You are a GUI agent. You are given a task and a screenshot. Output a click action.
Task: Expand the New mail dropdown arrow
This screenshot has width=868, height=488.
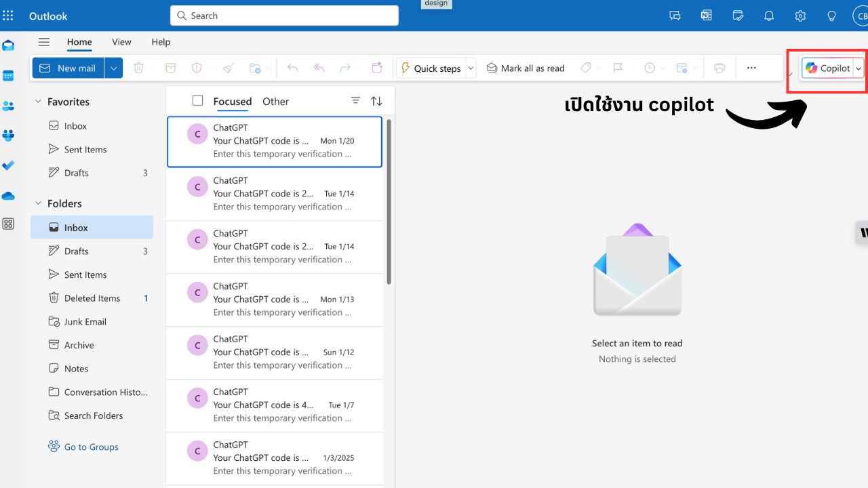[114, 68]
